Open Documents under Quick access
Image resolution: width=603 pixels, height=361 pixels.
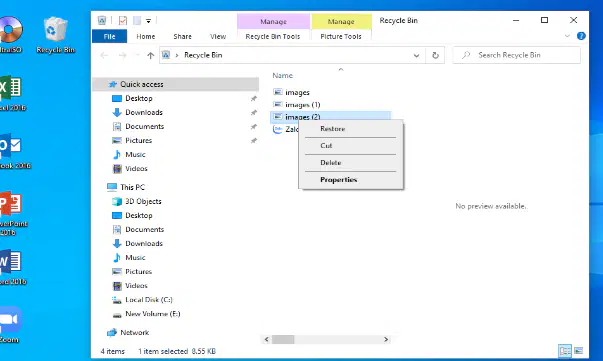(144, 126)
